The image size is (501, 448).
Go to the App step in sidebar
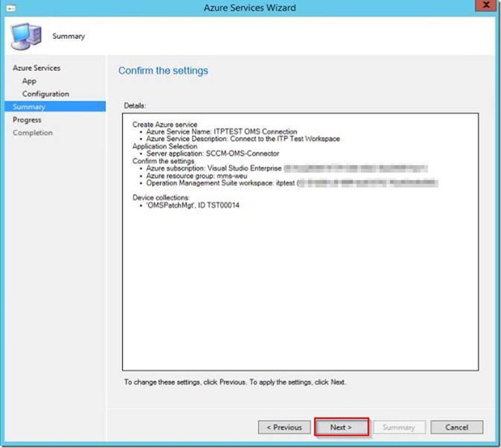coord(29,81)
